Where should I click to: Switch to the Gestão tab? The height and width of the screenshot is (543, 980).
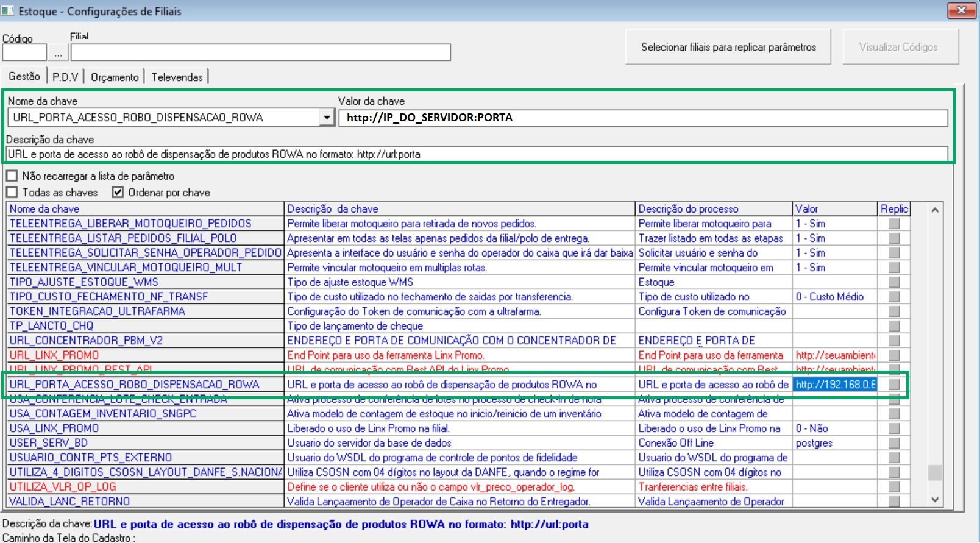click(24, 76)
